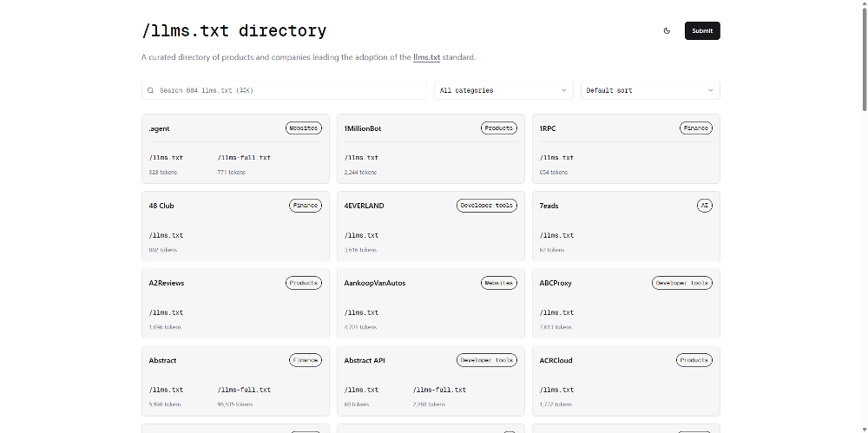Click the 96,535 tokens text
The width and height of the screenshot is (868, 433).
pyautogui.click(x=235, y=404)
